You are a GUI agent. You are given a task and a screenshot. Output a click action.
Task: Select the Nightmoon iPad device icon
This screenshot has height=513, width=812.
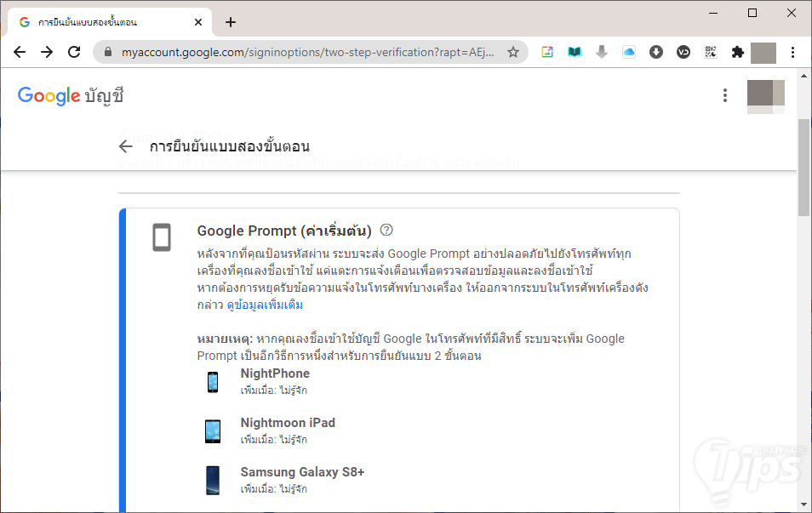[213, 431]
